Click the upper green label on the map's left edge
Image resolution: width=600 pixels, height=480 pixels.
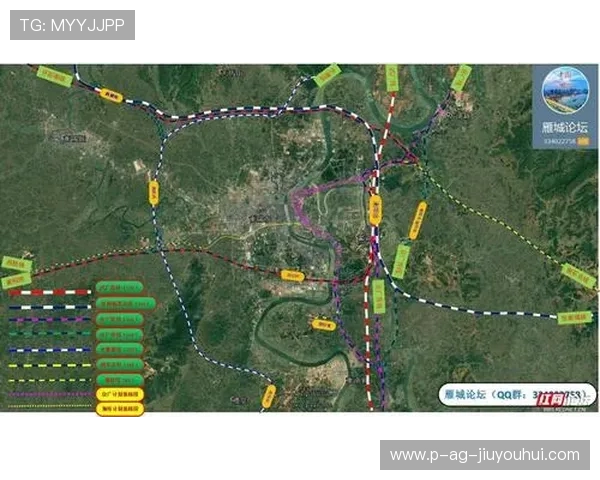pyautogui.click(x=14, y=264)
